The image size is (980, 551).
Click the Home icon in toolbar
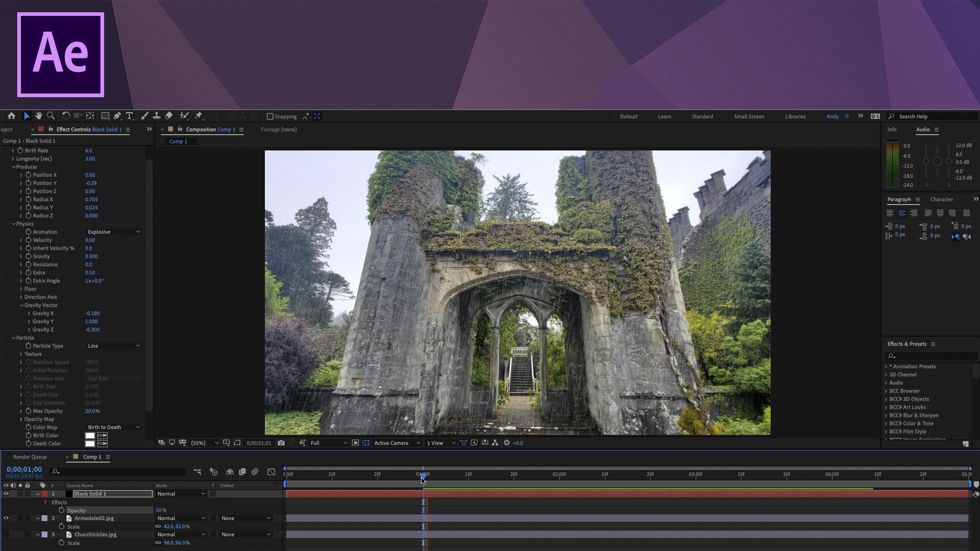(x=11, y=116)
